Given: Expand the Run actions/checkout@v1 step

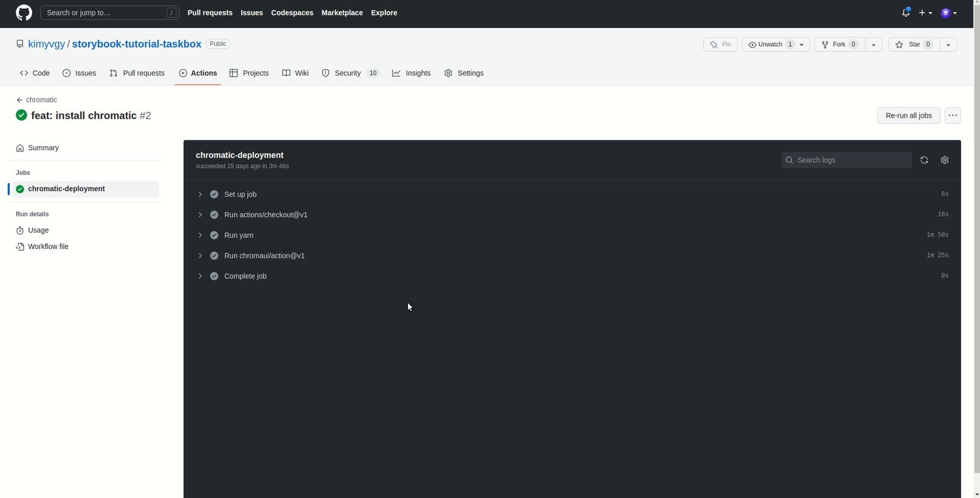Looking at the screenshot, I should coord(200,215).
